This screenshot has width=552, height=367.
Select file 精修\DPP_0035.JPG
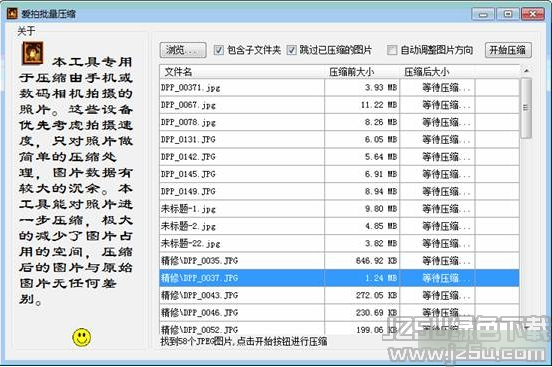[339, 260]
